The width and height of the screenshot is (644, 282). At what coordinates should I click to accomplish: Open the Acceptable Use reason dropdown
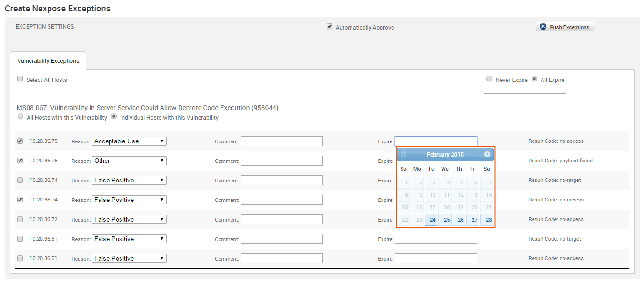(129, 141)
